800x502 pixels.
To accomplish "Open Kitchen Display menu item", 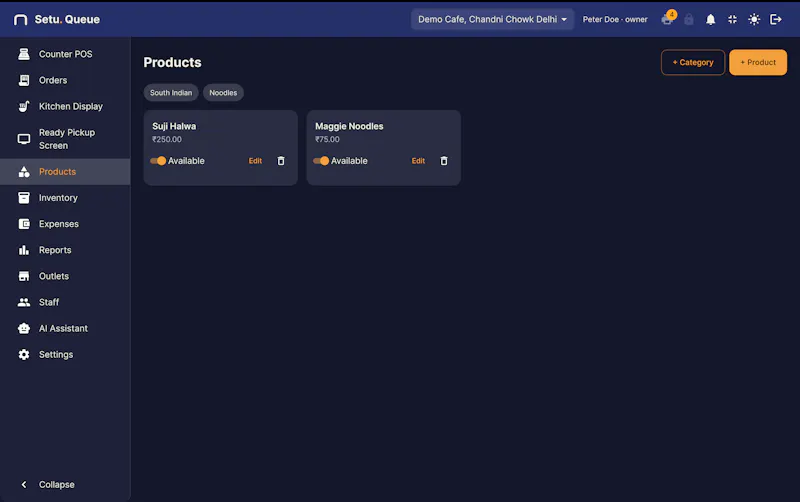I will 65,106.
